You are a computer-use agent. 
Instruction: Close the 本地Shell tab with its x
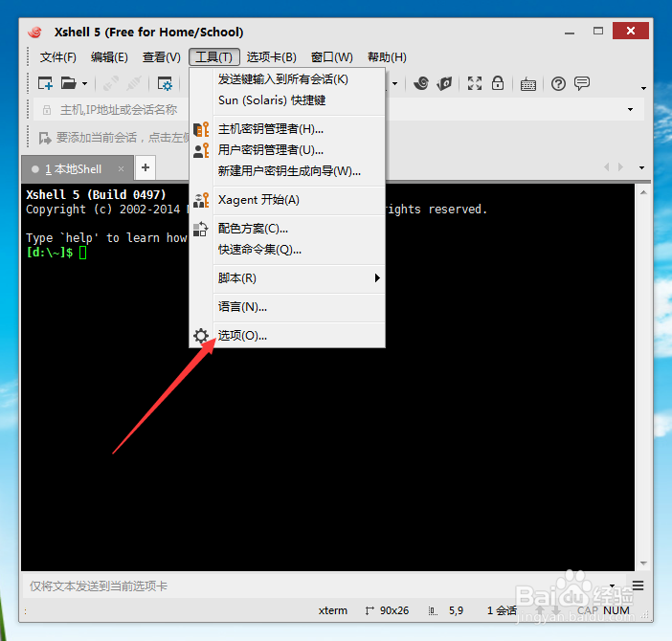point(121,169)
